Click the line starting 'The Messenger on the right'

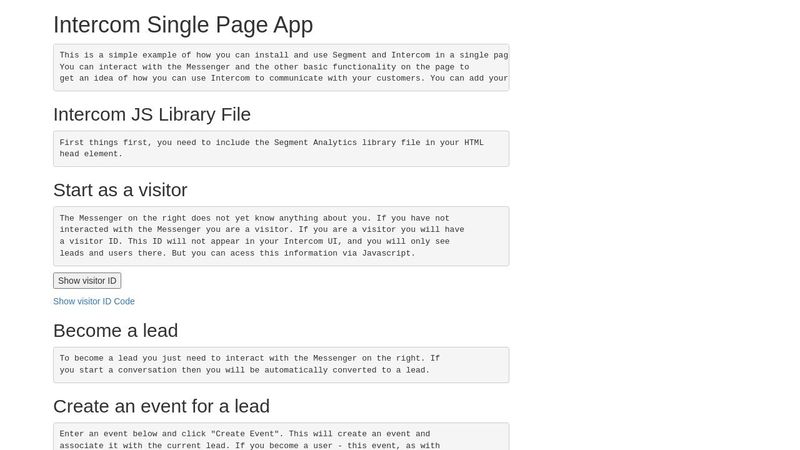tap(254, 218)
